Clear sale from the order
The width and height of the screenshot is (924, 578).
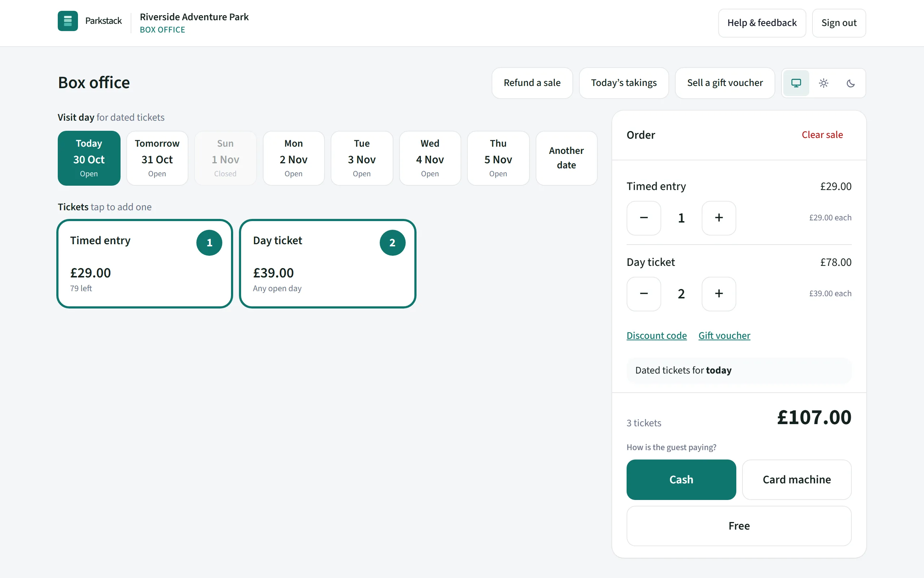tap(822, 135)
